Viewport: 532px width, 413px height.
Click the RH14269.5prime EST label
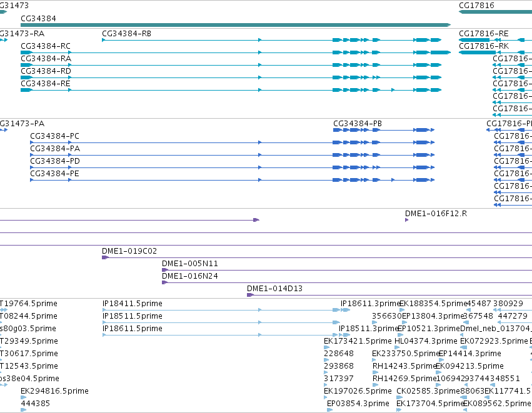(x=404, y=379)
